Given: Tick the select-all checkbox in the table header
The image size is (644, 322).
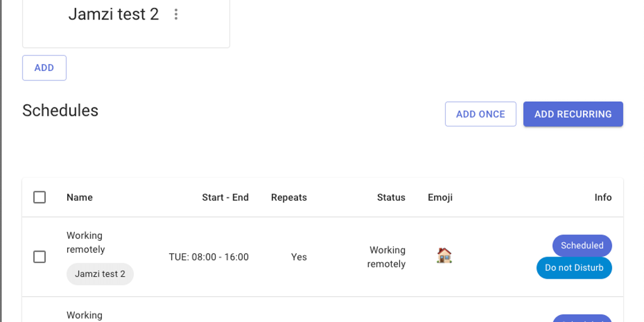Looking at the screenshot, I should (x=40, y=197).
